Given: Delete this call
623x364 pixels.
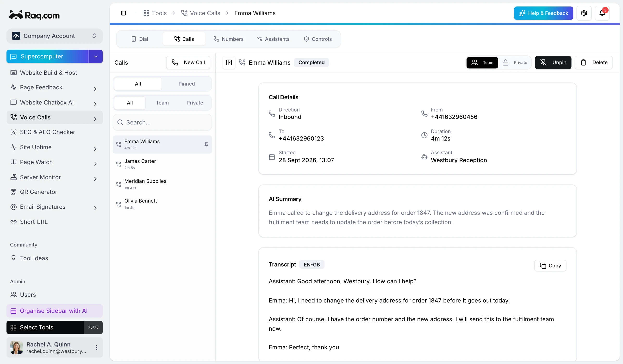Looking at the screenshot, I should [594, 62].
